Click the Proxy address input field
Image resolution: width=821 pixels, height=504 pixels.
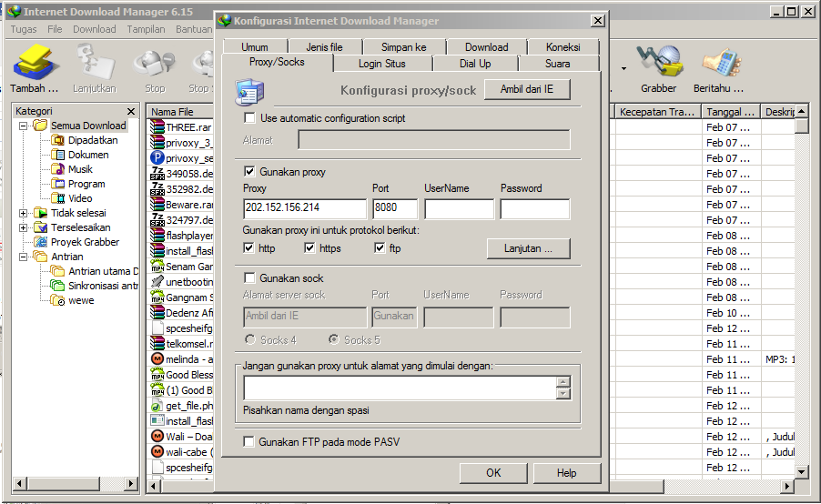[x=305, y=208]
